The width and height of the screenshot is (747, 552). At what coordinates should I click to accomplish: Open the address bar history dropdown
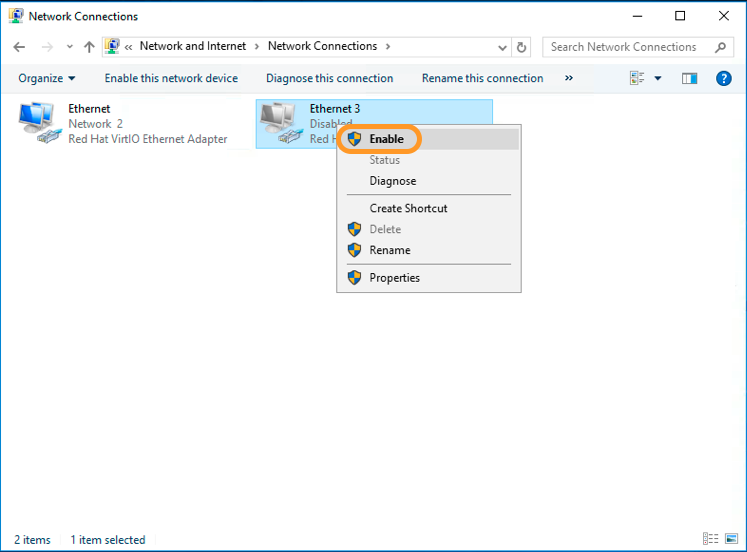click(503, 47)
